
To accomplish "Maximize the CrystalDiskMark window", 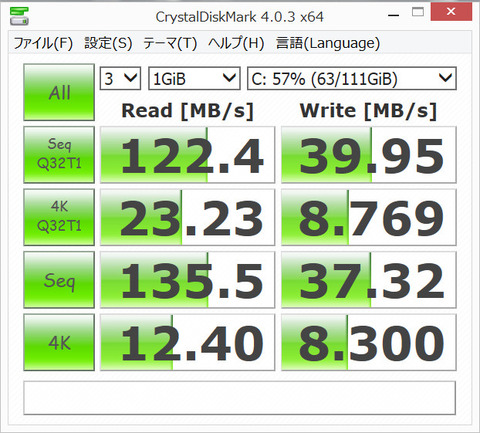I will [x=418, y=13].
